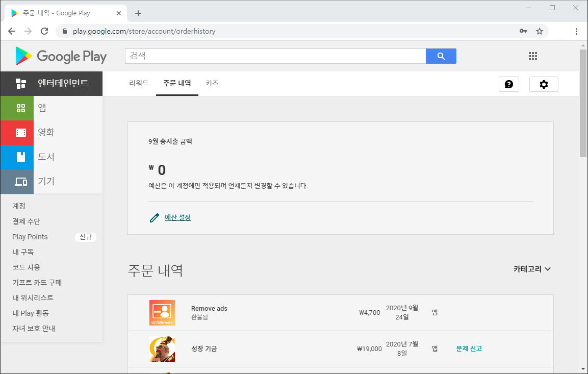Viewport: 588px width, 374px height.
Task: Click the 9월 총지출 금액 heading
Action: coord(170,141)
